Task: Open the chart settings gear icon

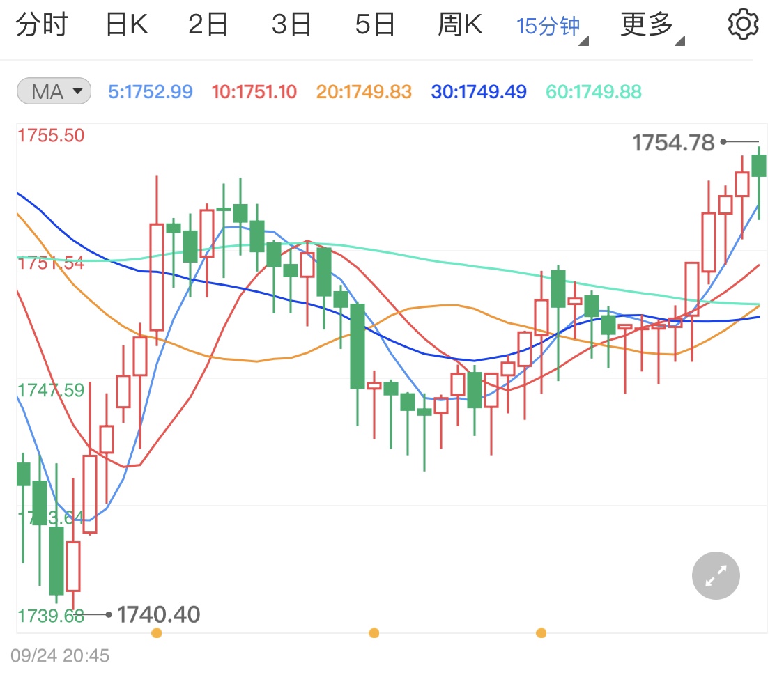Action: [743, 24]
